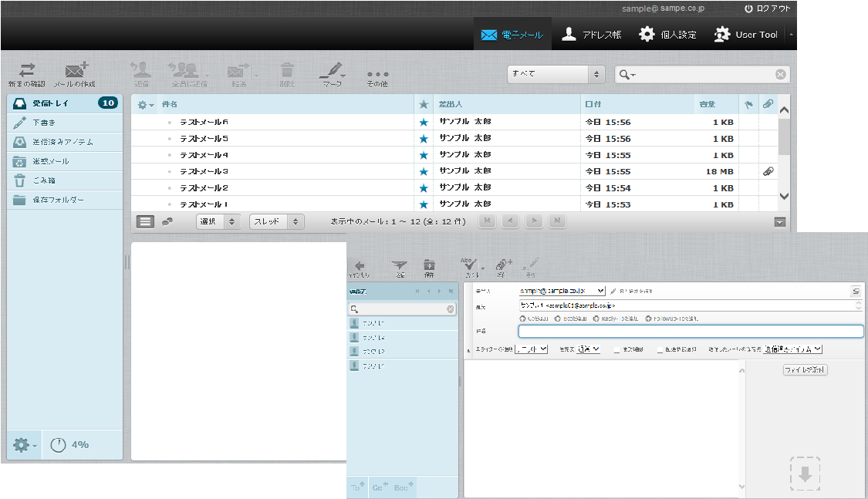This screenshot has height=499, width=868.
Task: Toggle the star flag on テストメール6
Action: 423,123
